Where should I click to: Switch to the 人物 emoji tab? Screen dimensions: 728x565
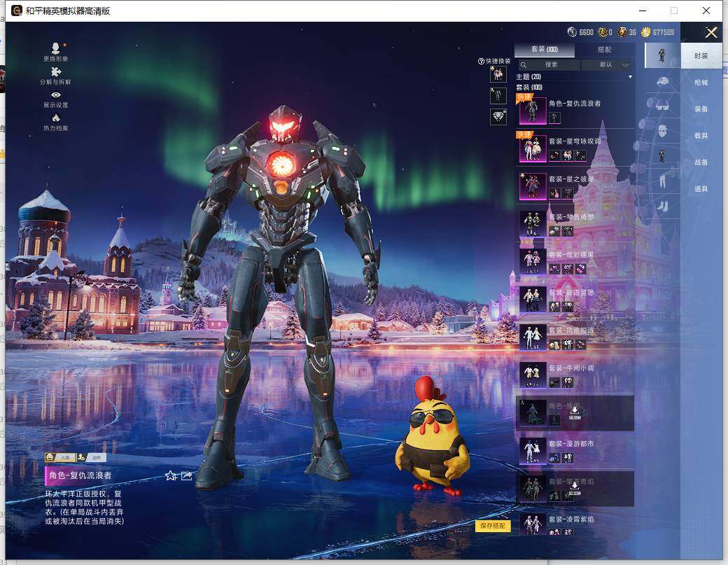[x=60, y=457]
